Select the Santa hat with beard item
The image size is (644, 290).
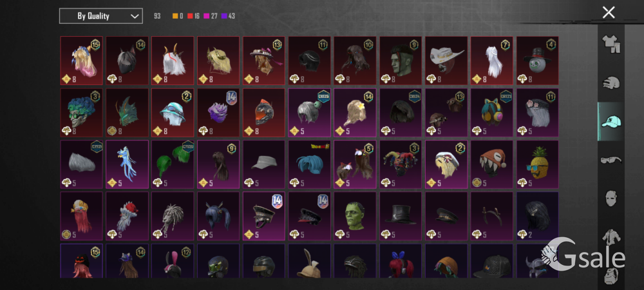pos(126,216)
